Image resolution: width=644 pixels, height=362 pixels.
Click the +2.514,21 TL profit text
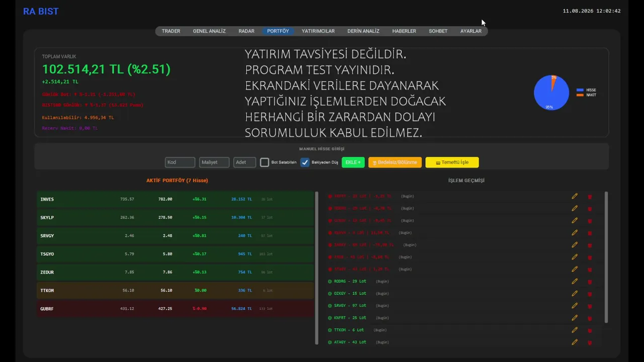pos(60,81)
